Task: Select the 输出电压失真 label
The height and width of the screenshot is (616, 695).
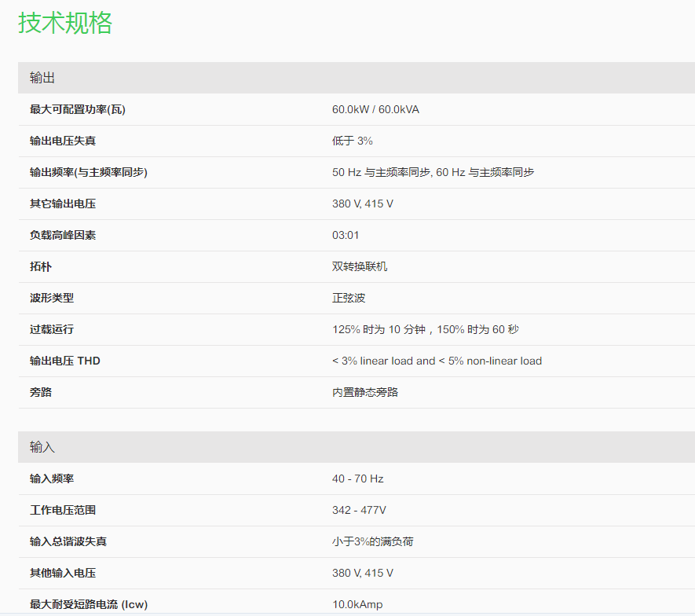Action: coord(63,141)
